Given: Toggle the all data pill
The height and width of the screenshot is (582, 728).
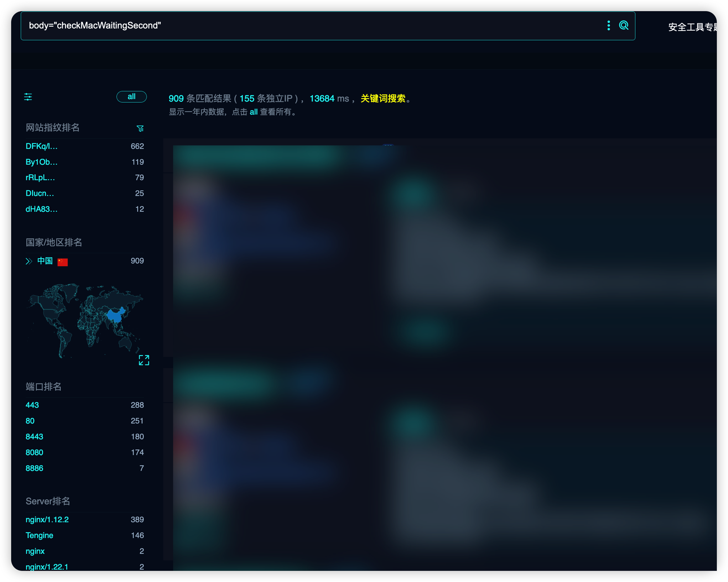Looking at the screenshot, I should pyautogui.click(x=131, y=97).
